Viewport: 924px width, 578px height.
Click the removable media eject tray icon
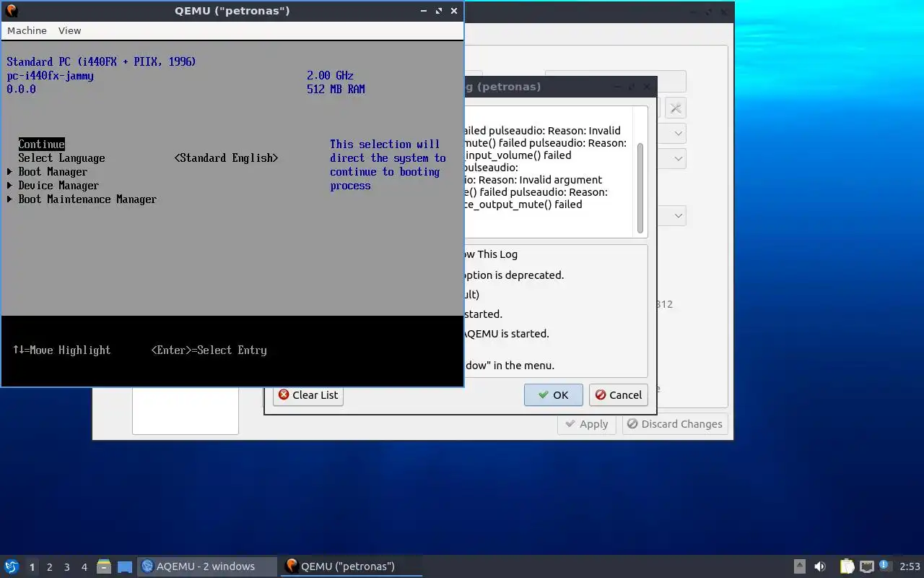(800, 566)
